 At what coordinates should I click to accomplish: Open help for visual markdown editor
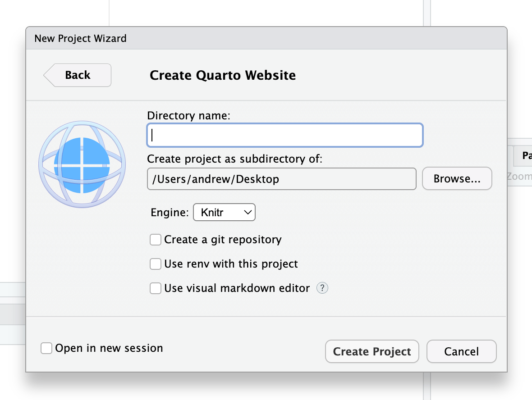[322, 288]
